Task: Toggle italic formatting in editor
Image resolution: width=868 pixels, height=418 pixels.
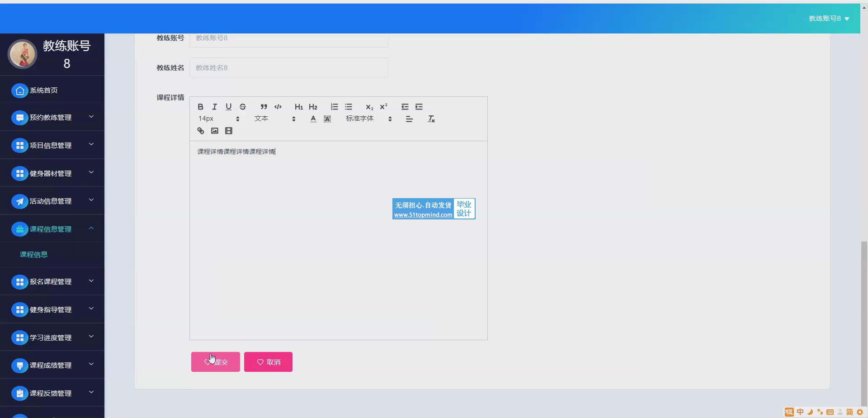Action: [x=214, y=107]
